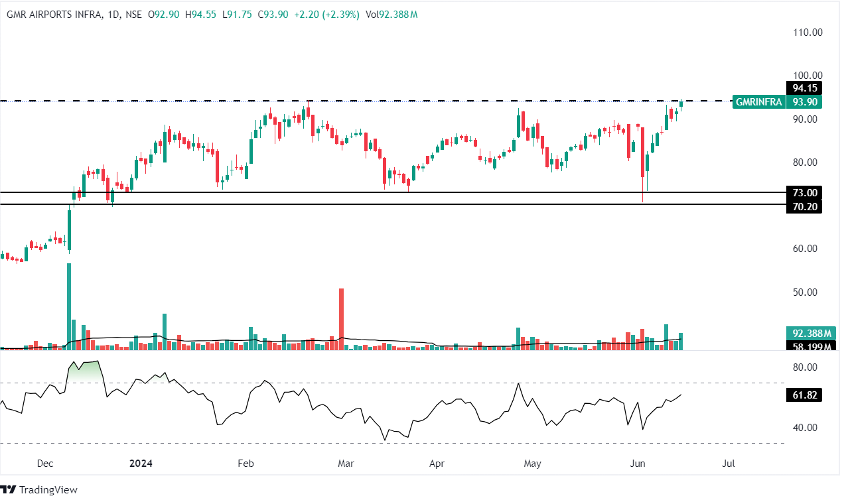The image size is (848, 504).
Task: Click the 100.00 mark on price axis
Action: (x=808, y=76)
